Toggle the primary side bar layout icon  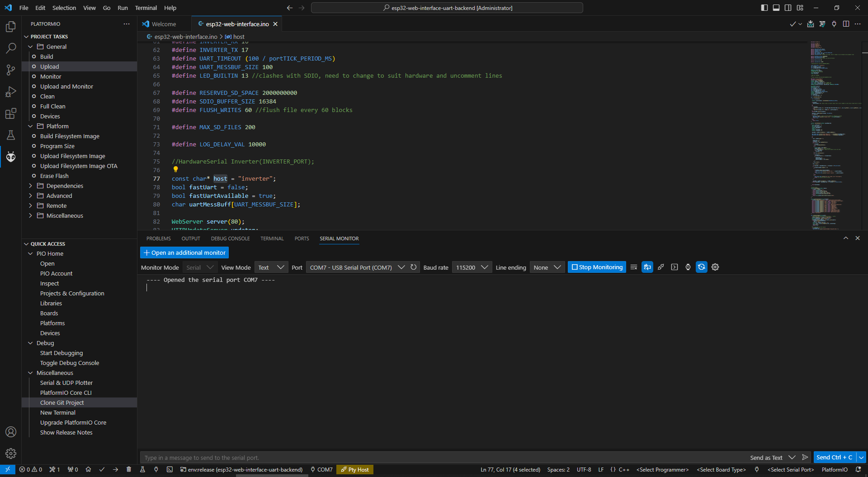[764, 8]
